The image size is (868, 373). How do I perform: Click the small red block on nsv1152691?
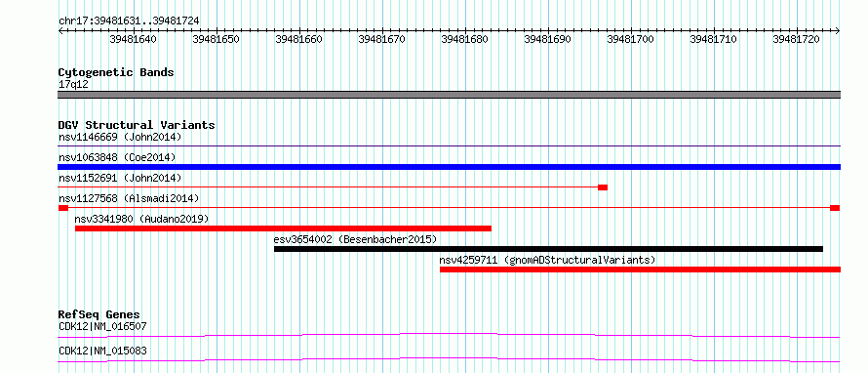tap(603, 187)
